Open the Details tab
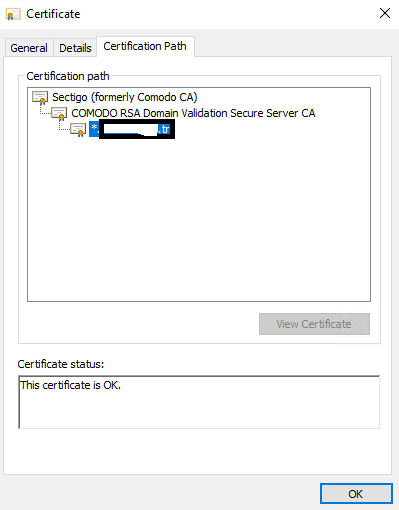The image size is (399, 510). pos(75,48)
